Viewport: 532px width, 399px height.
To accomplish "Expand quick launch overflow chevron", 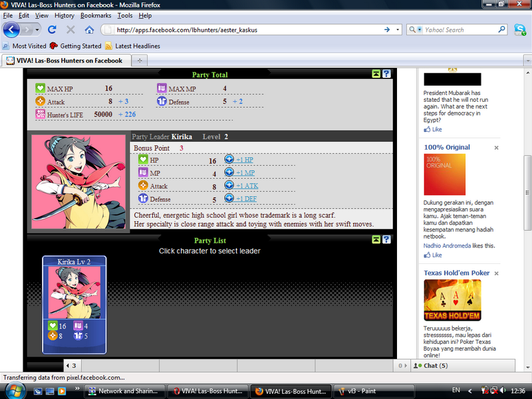I will pyautogui.click(x=77, y=389).
